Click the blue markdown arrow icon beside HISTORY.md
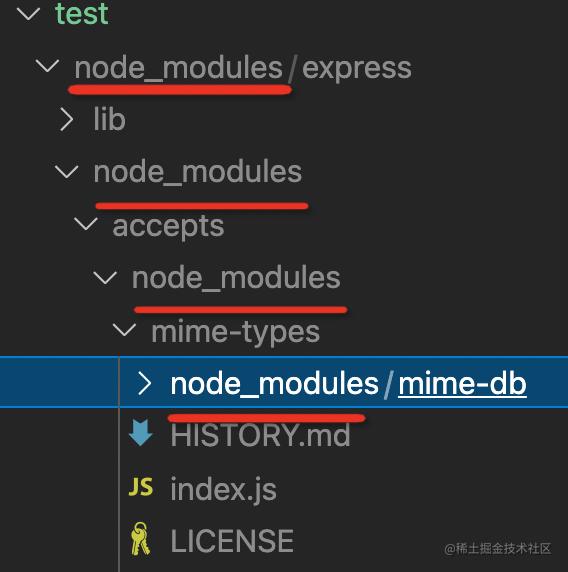 tap(141, 433)
